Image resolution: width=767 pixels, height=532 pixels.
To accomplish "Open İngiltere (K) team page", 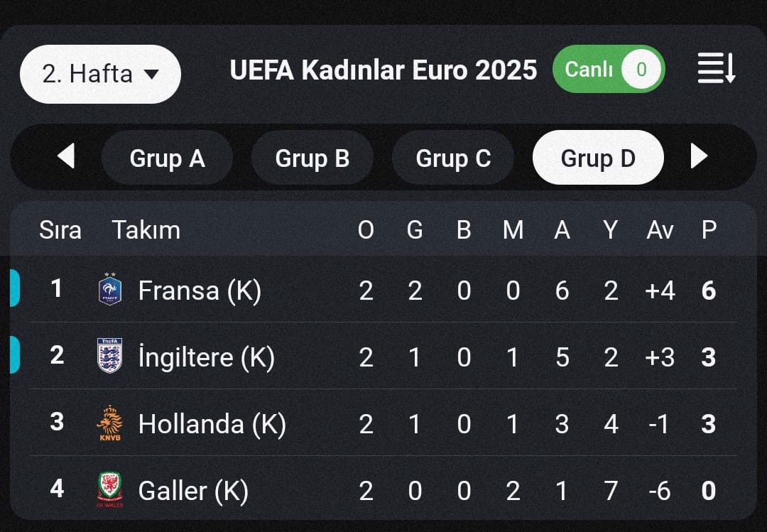I will click(207, 357).
